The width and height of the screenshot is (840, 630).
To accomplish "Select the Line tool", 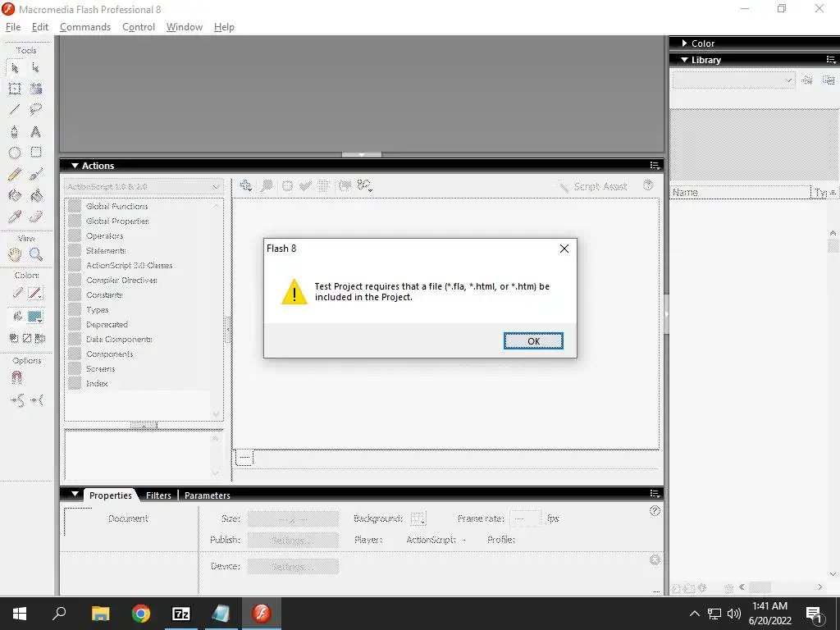I will pos(15,110).
